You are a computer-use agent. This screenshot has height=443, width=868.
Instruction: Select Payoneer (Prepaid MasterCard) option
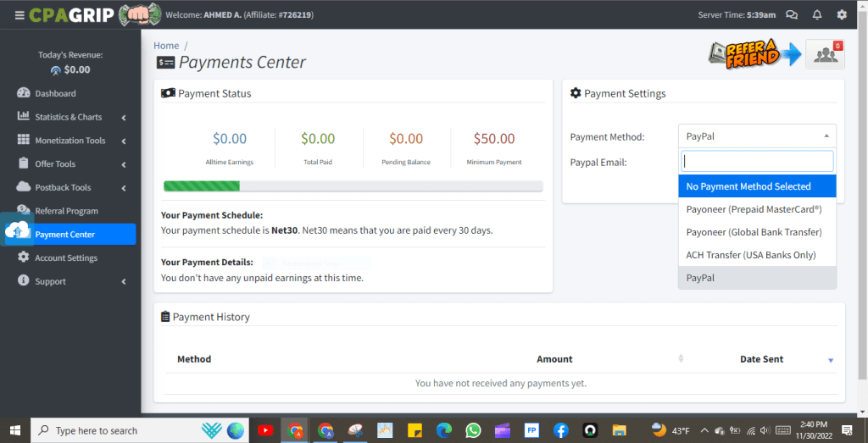coord(754,209)
